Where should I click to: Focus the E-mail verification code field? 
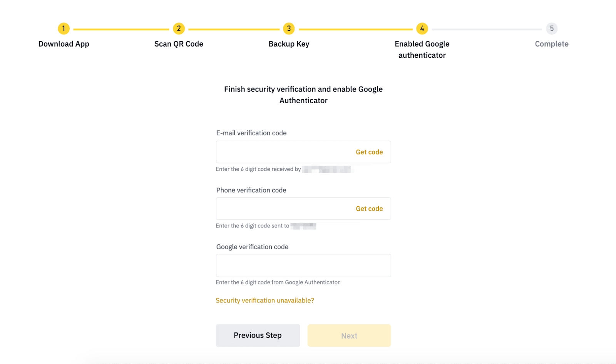click(283, 152)
